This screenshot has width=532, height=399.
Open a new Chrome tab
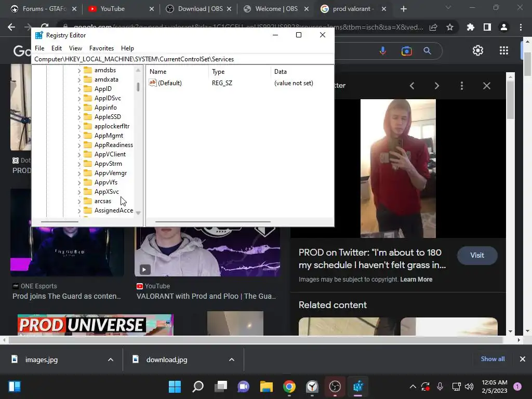tap(403, 9)
